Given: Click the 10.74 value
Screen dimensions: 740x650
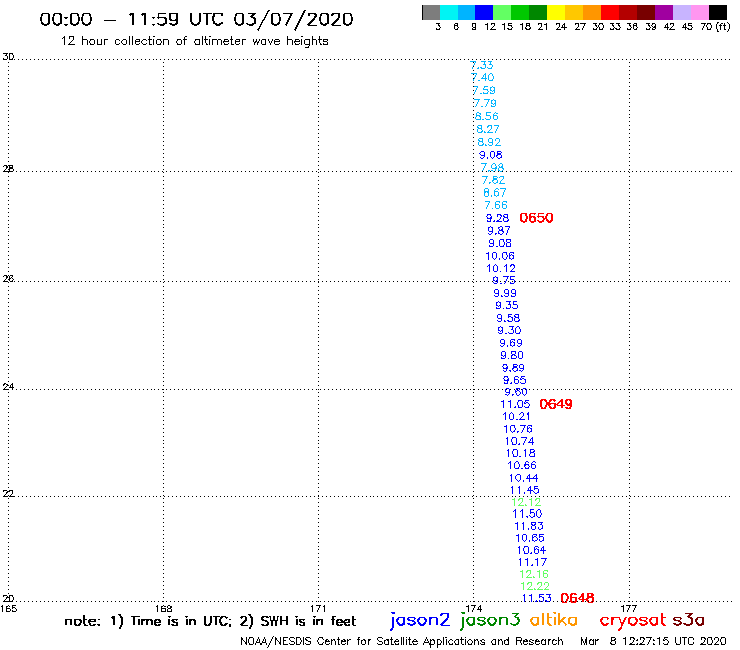Looking at the screenshot, I should coord(520,441).
